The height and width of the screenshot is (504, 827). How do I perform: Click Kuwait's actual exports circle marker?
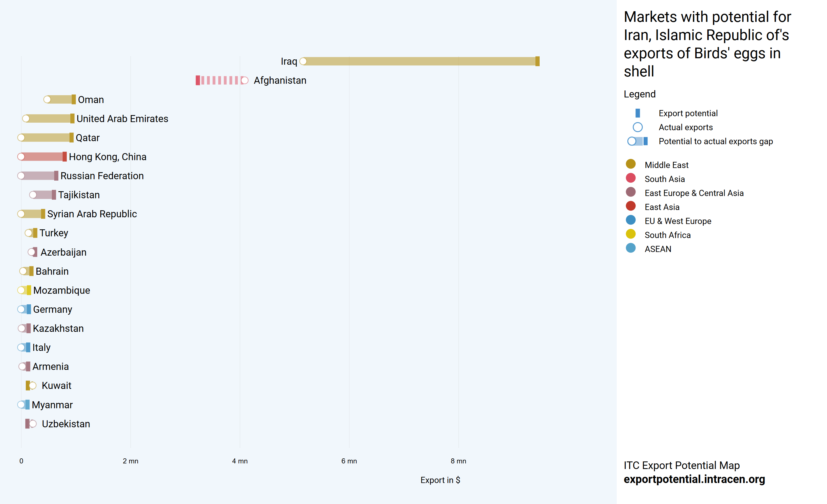33,386
